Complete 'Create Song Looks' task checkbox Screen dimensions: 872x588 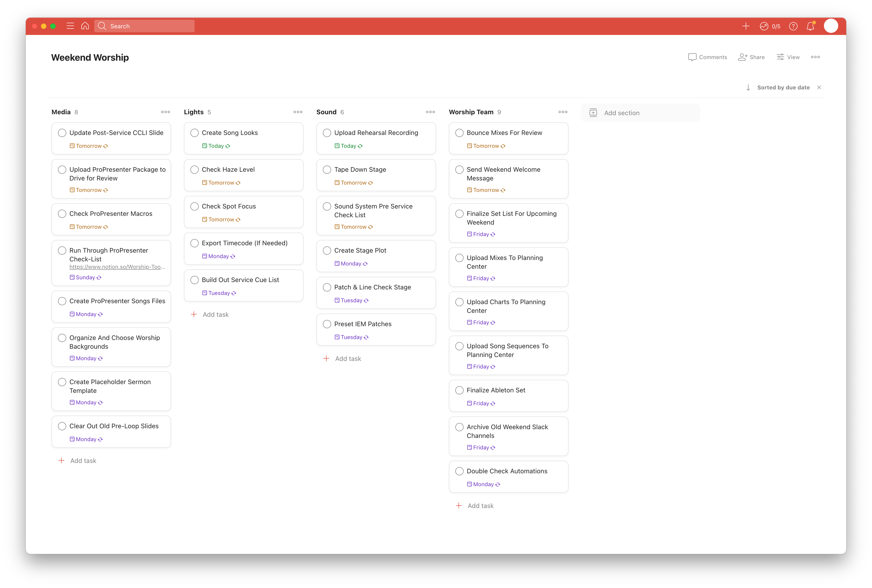(194, 133)
